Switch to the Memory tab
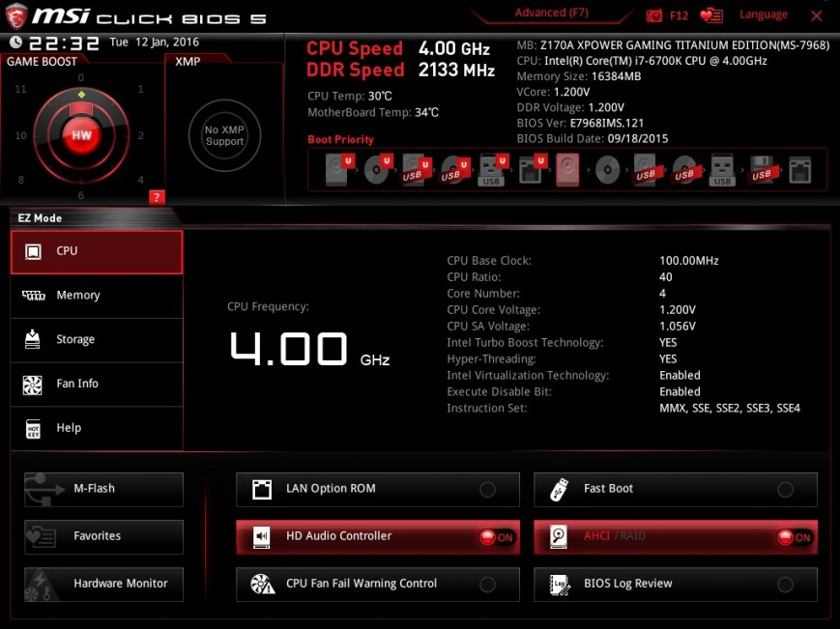 97,296
